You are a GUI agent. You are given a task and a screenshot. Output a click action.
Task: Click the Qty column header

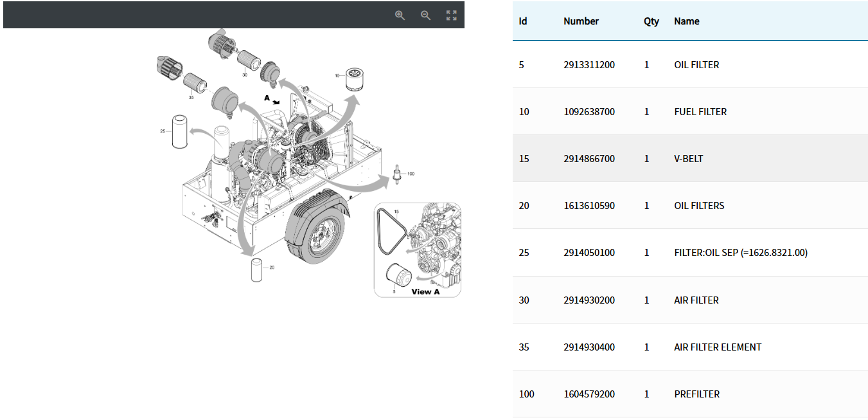point(651,21)
